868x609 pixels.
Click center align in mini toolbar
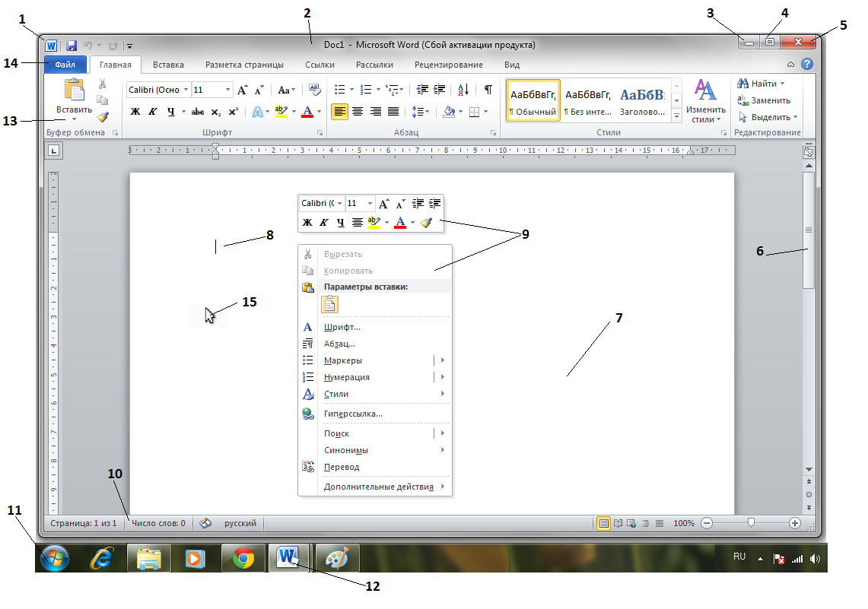(x=358, y=222)
